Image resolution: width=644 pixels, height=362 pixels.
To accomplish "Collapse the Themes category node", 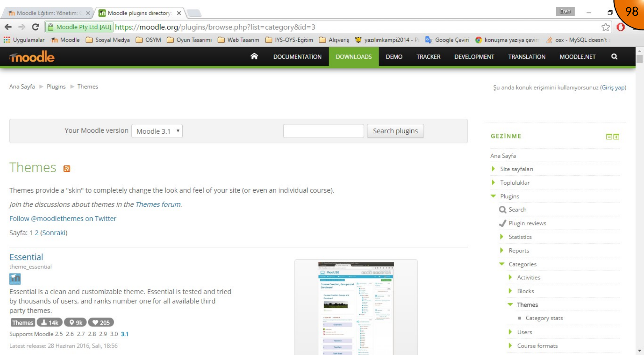I will (x=510, y=304).
